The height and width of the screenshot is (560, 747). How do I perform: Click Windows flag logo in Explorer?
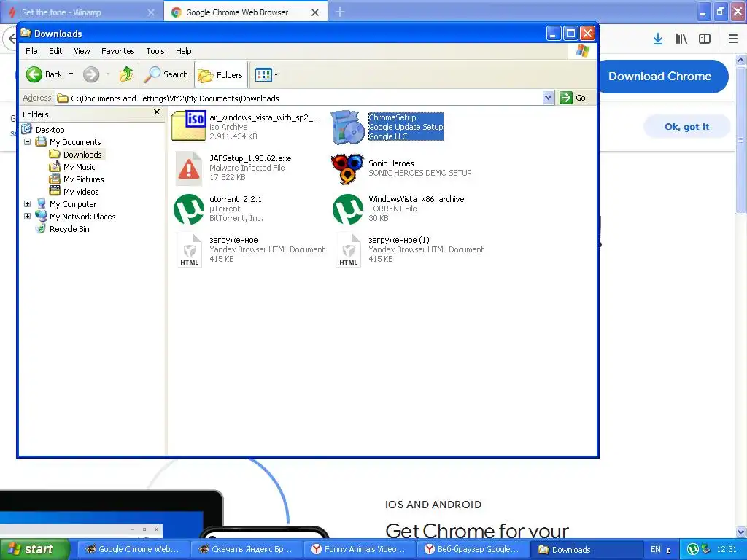(583, 51)
